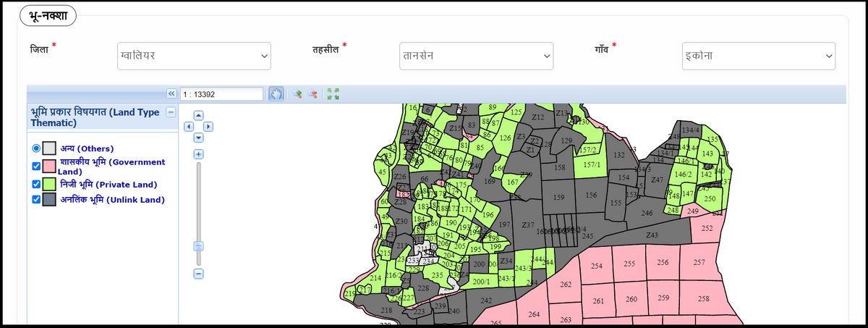Select the Others radio button
This screenshot has width=868, height=328.
(36, 148)
